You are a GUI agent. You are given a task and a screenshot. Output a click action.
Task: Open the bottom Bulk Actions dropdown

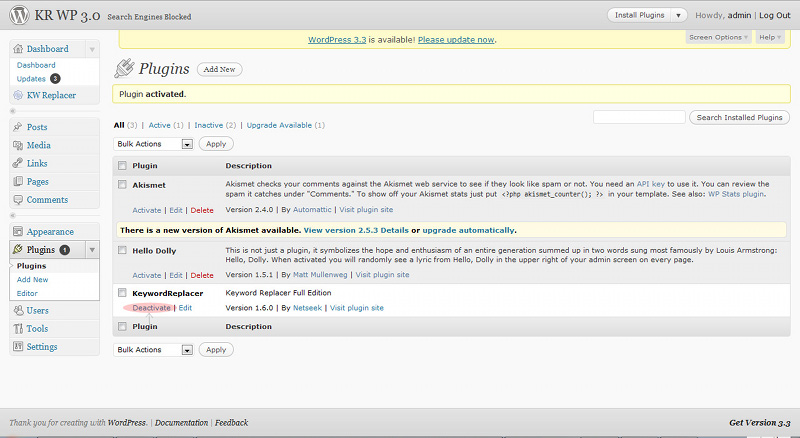153,350
